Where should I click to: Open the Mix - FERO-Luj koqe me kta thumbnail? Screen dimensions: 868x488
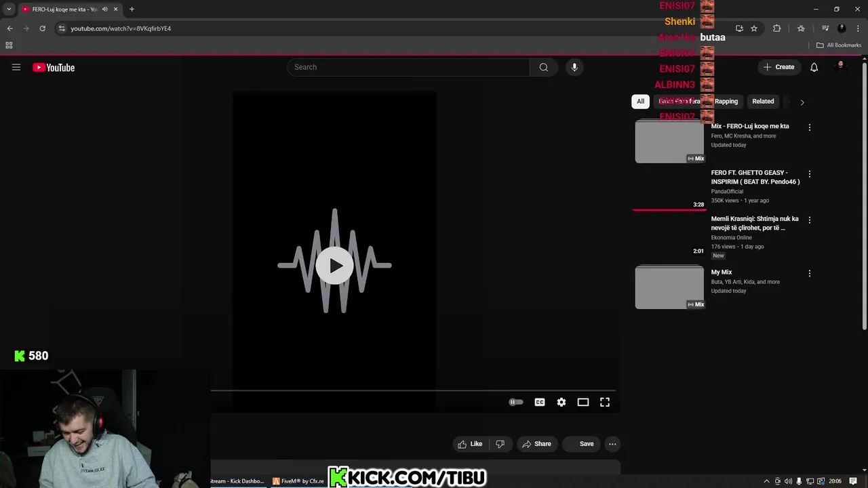[x=669, y=142]
